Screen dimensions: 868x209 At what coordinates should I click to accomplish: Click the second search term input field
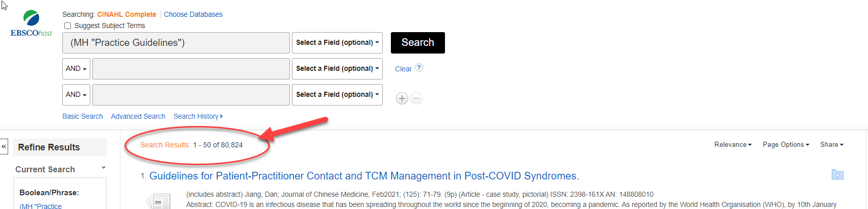coord(191,69)
